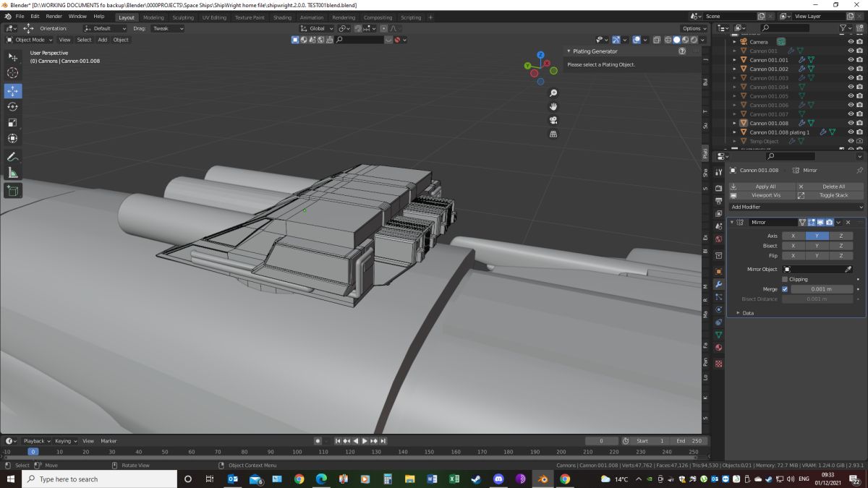Open Object properties orange square tab
This screenshot has height=488, width=868.
(718, 271)
